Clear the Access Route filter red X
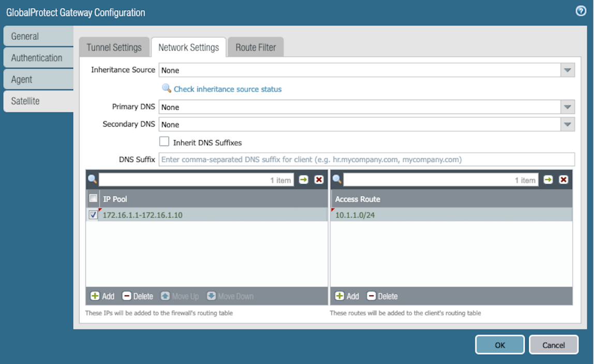 (x=563, y=180)
